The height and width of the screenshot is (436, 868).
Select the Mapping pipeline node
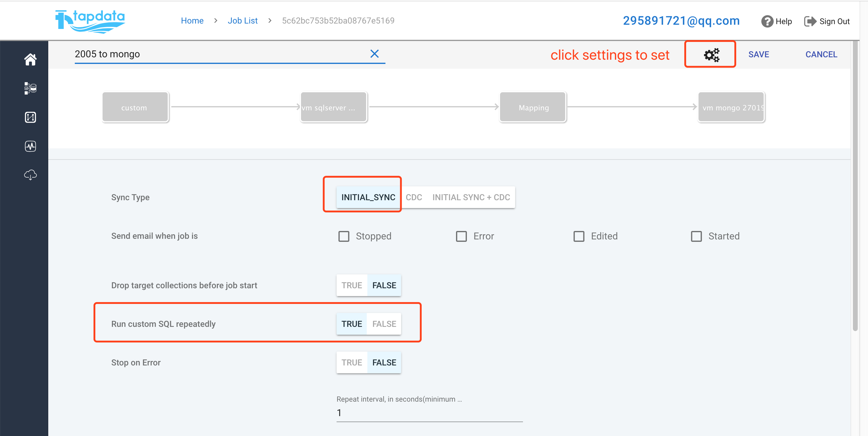(x=533, y=107)
